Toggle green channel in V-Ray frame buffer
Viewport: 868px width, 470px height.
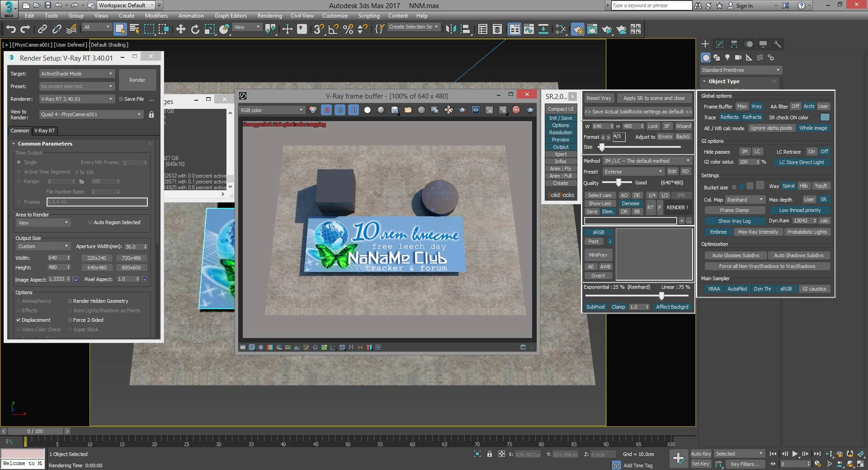(340, 110)
